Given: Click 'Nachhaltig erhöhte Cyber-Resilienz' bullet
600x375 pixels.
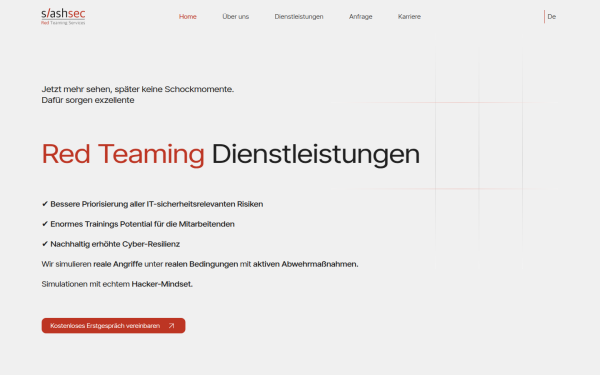Looking at the screenshot, I should pyautogui.click(x=111, y=244).
